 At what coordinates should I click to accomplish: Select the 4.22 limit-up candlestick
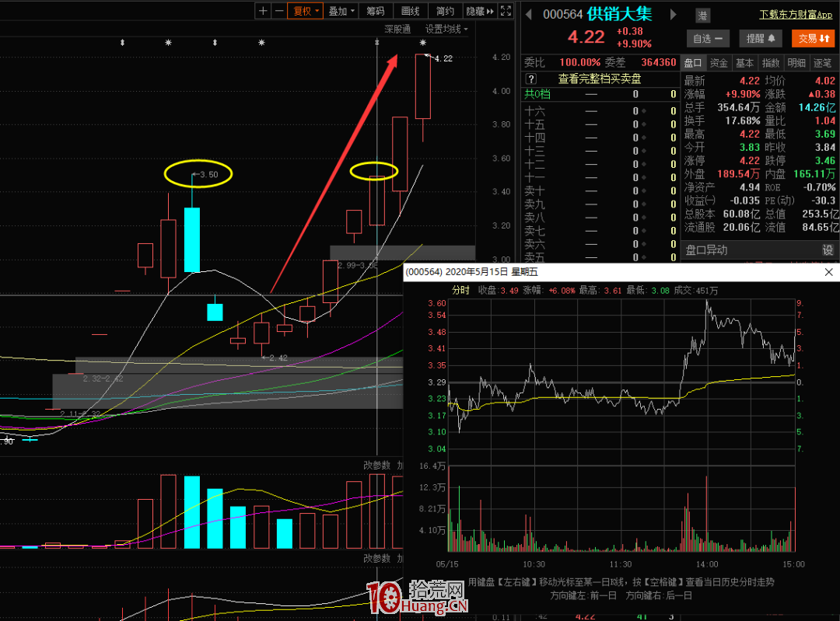coord(422,86)
